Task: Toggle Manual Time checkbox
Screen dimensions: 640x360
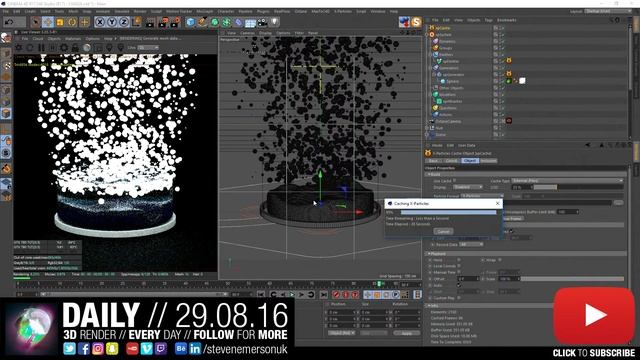Action: [x=459, y=272]
